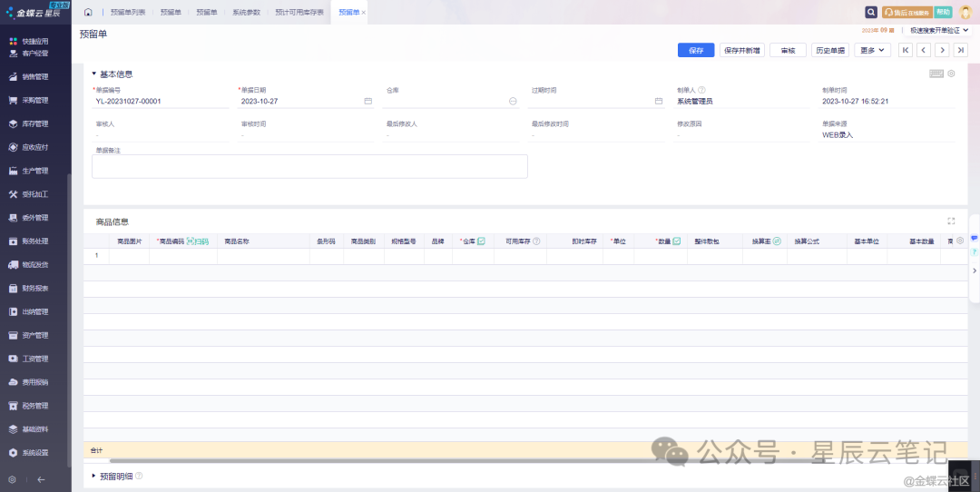The width and height of the screenshot is (980, 492).
Task: Open the 单据日期 calendar picker icon
Action: [367, 102]
